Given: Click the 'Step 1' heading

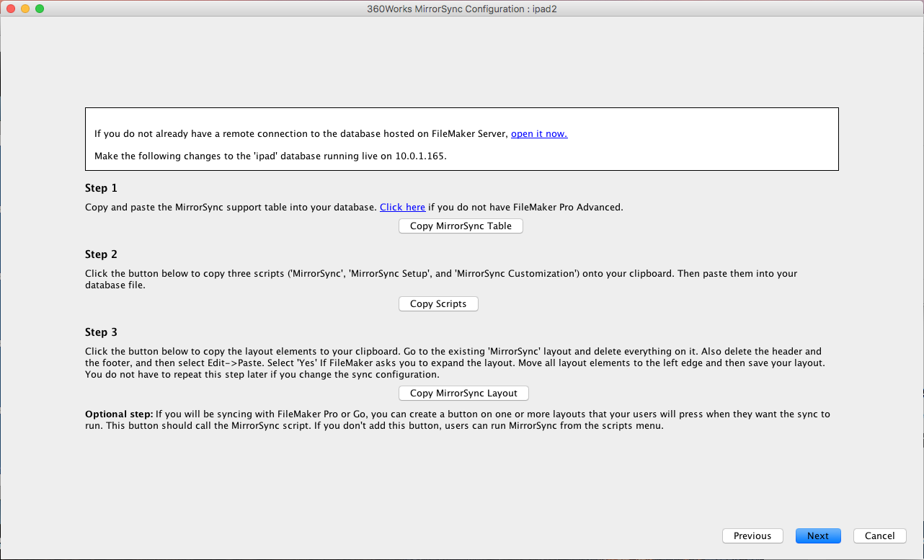Looking at the screenshot, I should click(101, 188).
